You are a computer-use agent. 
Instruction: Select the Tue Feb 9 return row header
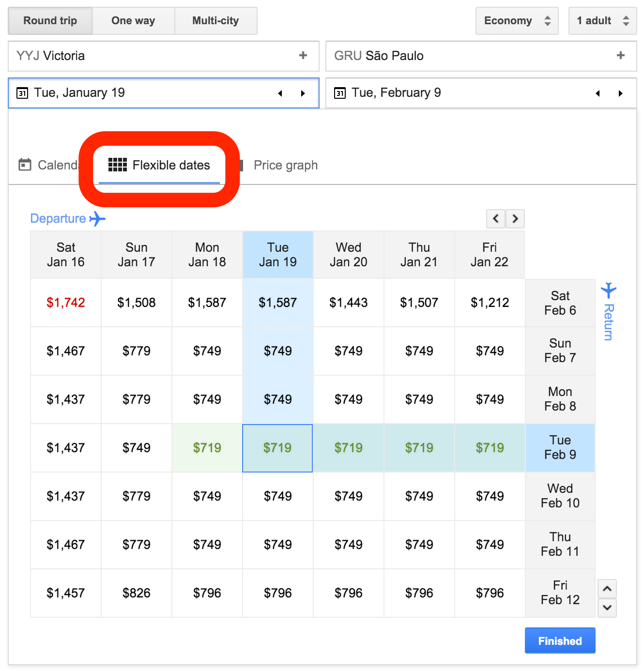tap(560, 447)
